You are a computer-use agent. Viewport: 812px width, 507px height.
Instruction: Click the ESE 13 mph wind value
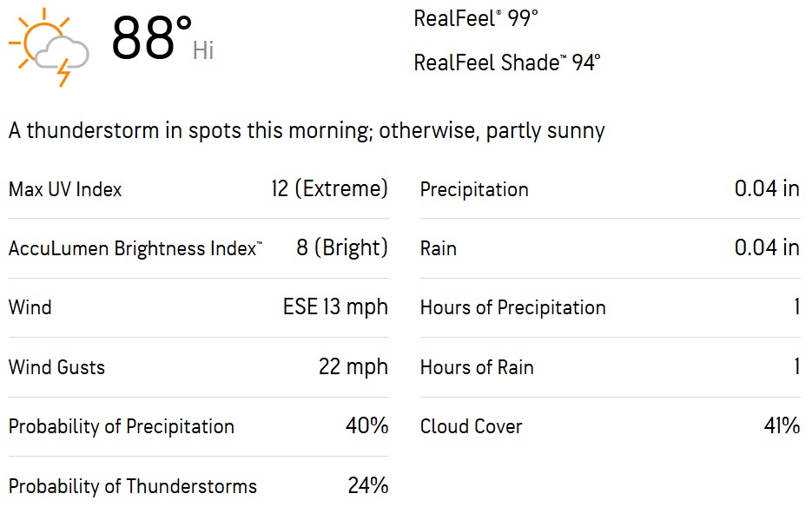coord(335,307)
